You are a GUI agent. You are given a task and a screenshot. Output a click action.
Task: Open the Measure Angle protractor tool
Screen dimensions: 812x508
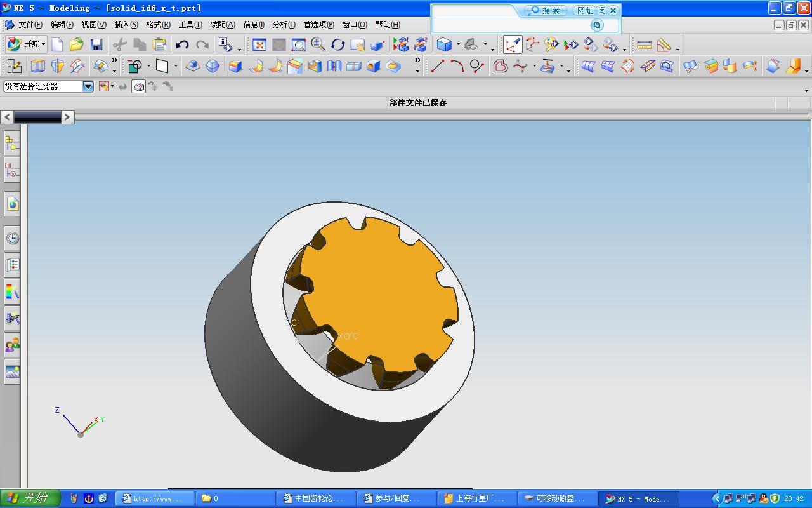(664, 44)
